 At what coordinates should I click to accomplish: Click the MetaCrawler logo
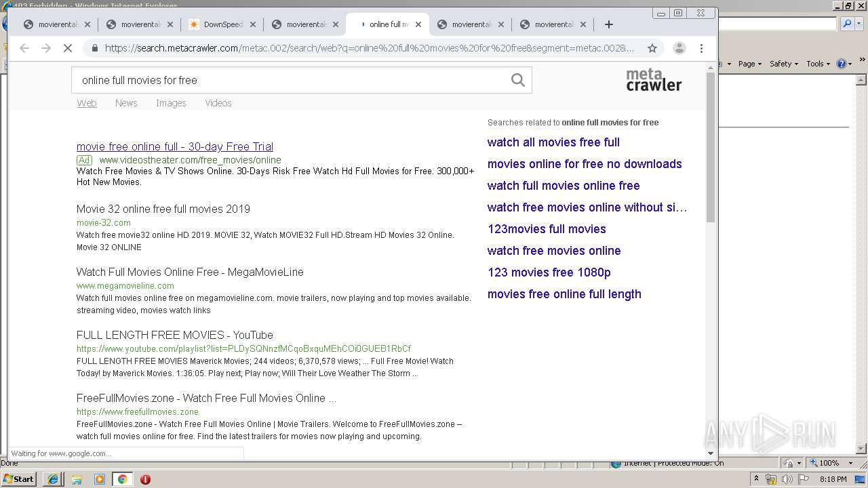[654, 79]
